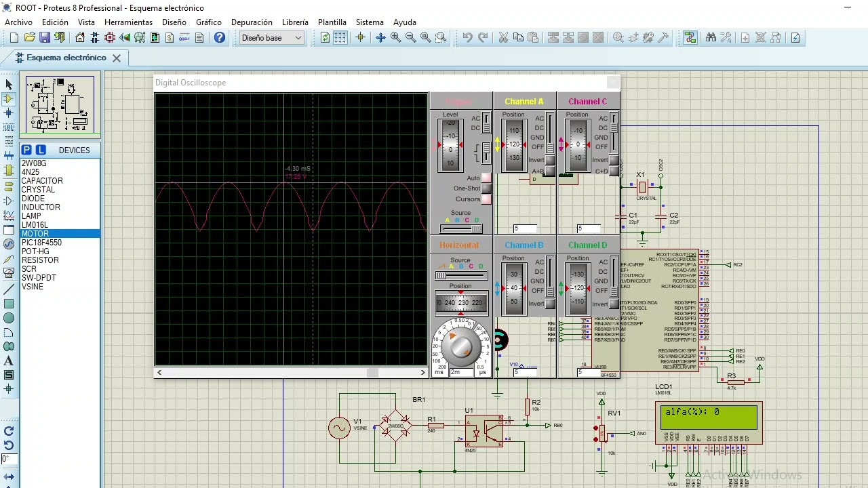
Task: Open the Archivo menu
Action: (x=19, y=22)
